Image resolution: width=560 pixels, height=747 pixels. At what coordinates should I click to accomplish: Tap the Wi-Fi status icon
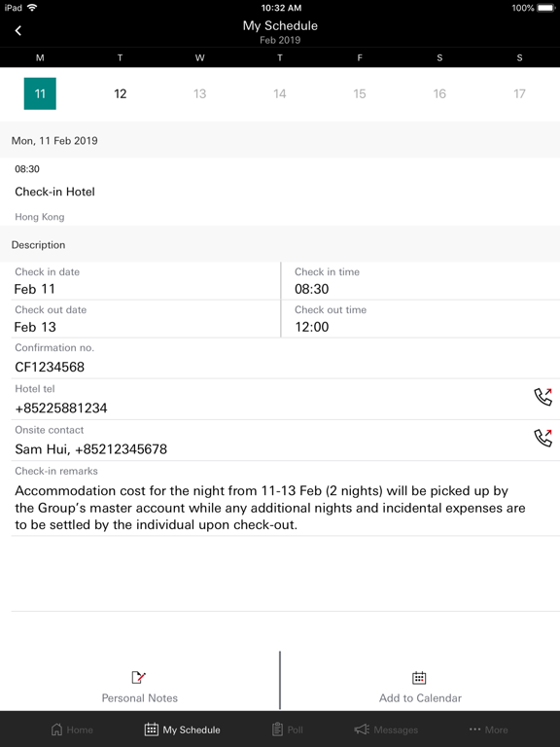[32, 8]
